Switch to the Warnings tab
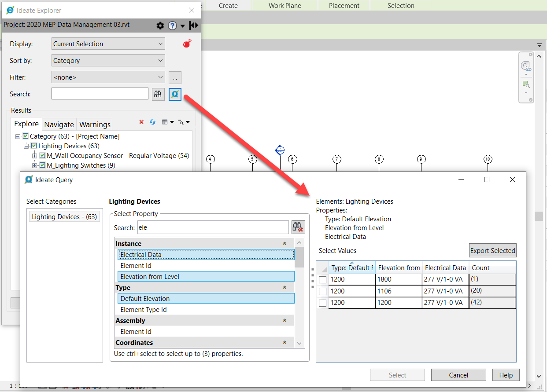Viewport: 547px width, 392px height. coord(95,125)
